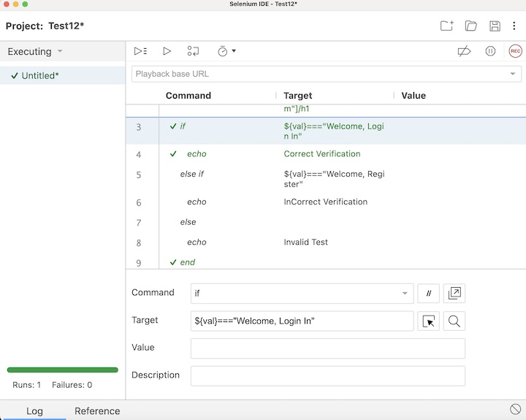Screen dimensions: 526x420
Task: Open the command in a new window
Action: click(x=454, y=294)
